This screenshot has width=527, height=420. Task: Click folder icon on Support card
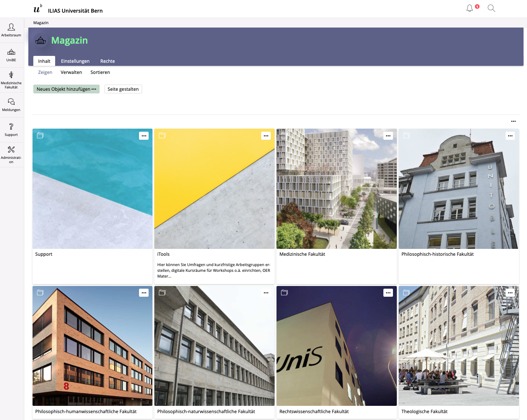click(x=40, y=135)
